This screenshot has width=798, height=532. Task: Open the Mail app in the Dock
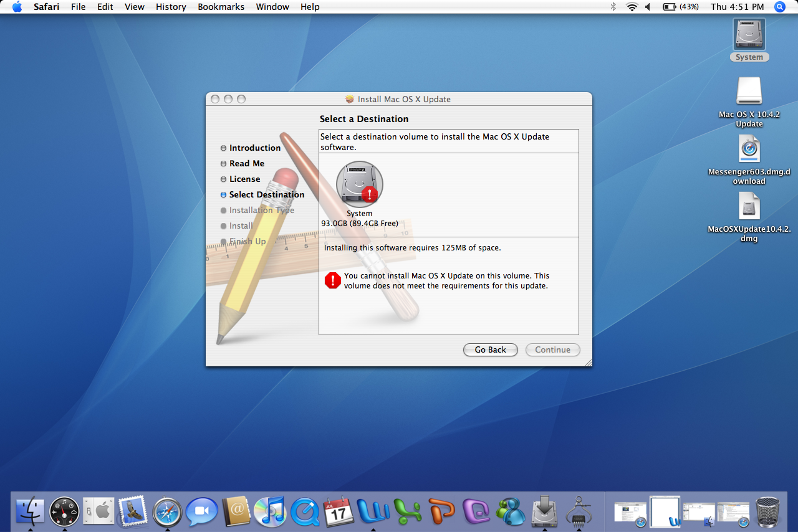click(132, 511)
